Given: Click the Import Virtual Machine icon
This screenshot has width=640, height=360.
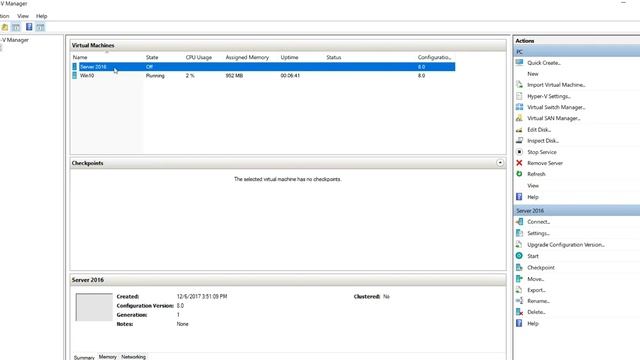Looking at the screenshot, I should pos(519,84).
